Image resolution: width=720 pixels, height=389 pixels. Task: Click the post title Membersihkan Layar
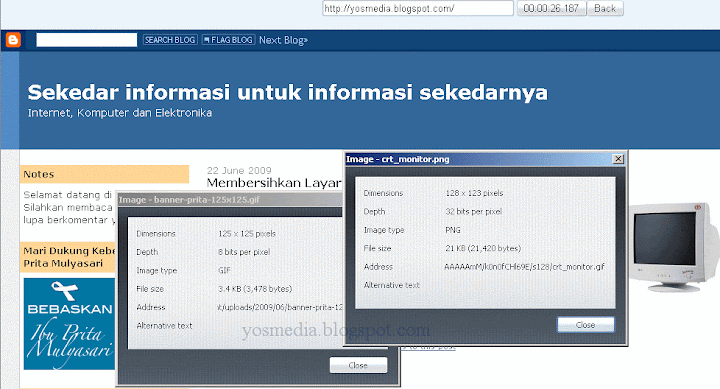(x=274, y=183)
